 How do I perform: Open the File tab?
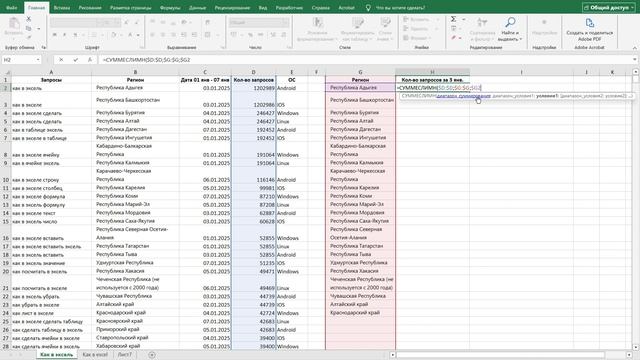coord(12,7)
